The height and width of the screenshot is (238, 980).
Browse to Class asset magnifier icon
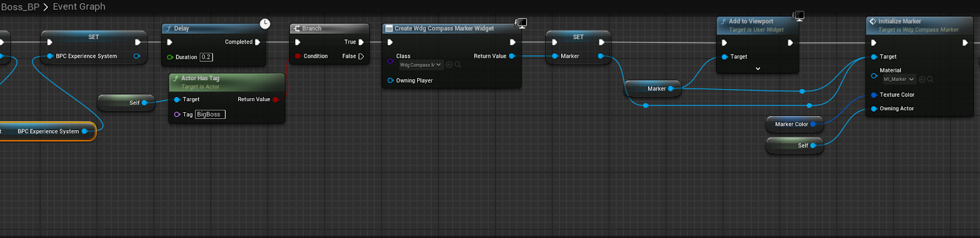click(458, 65)
